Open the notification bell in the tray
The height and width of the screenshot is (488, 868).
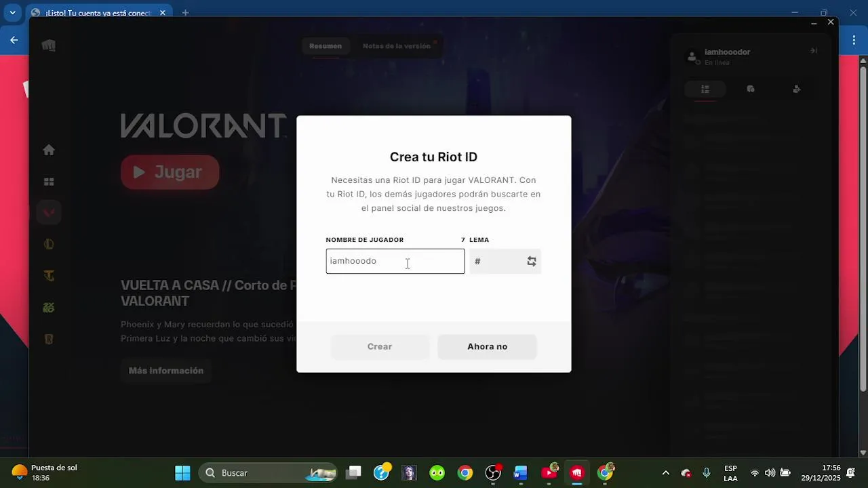pos(850,473)
